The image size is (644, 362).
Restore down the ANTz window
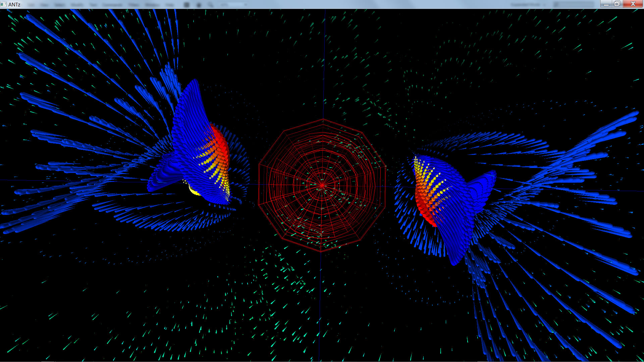617,4
